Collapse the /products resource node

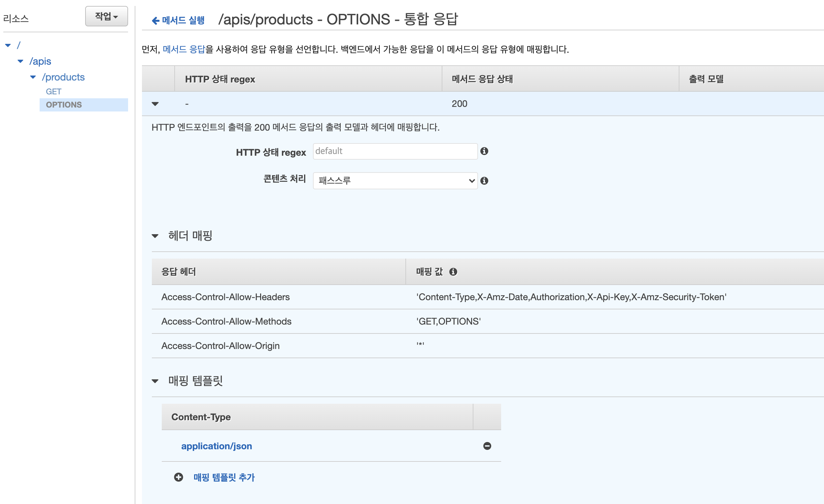[33, 77]
